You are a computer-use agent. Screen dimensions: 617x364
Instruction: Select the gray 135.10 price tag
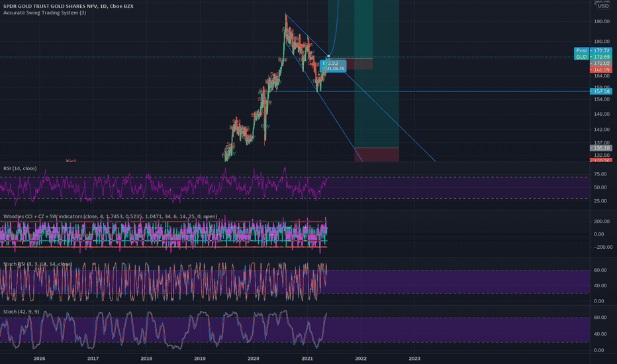601,148
